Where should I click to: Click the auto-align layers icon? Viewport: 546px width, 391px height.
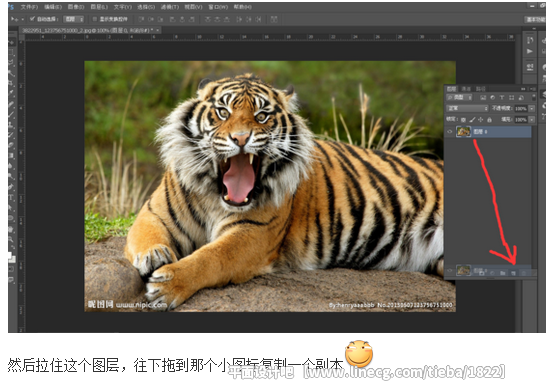(x=274, y=19)
